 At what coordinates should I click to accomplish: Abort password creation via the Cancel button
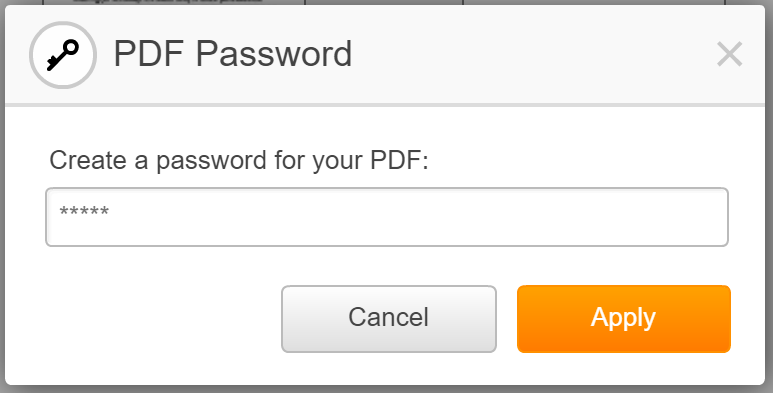coord(388,319)
